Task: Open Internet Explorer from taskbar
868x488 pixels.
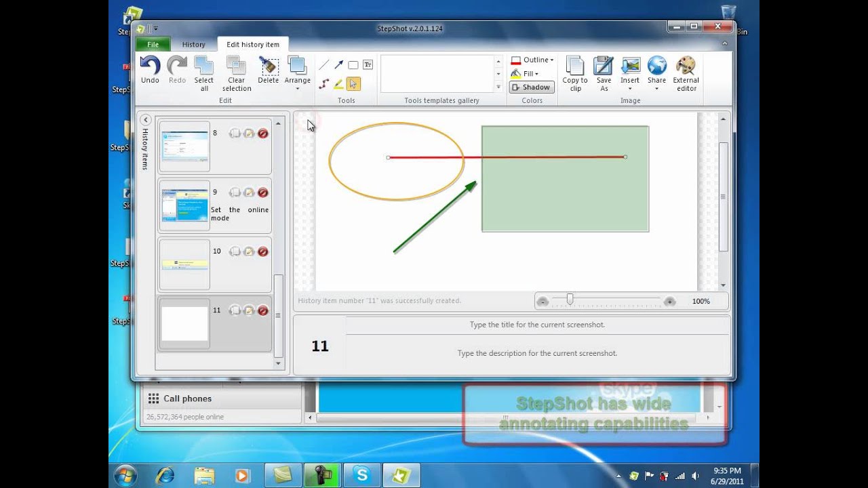Action: [165, 475]
